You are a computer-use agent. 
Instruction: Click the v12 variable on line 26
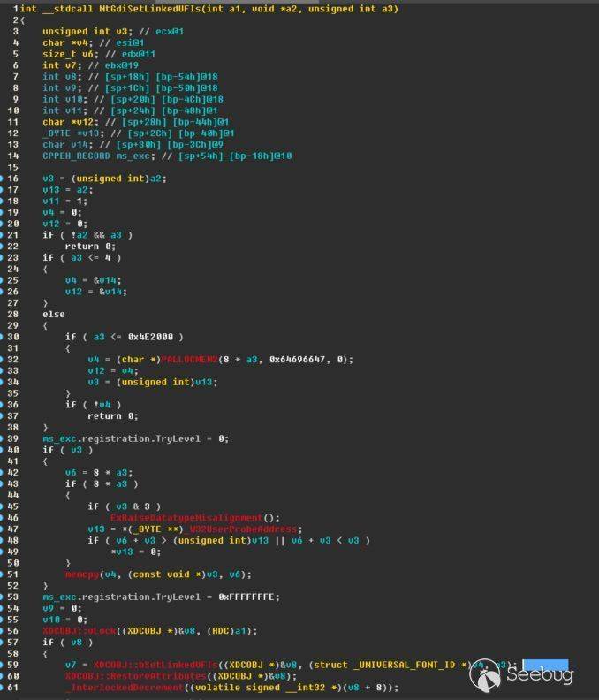pyautogui.click(x=73, y=292)
